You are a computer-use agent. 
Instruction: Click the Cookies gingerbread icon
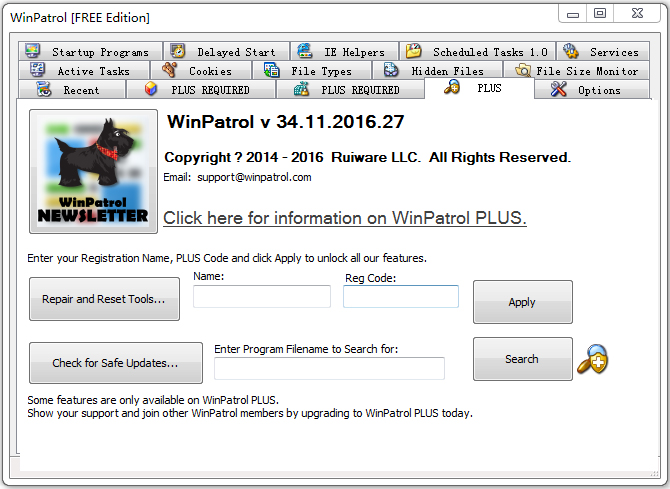click(170, 70)
